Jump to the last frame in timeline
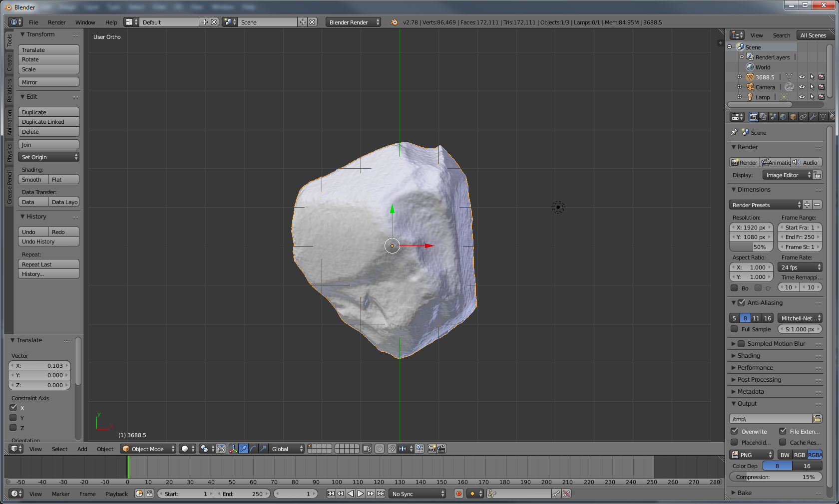This screenshot has width=839, height=504. click(381, 494)
